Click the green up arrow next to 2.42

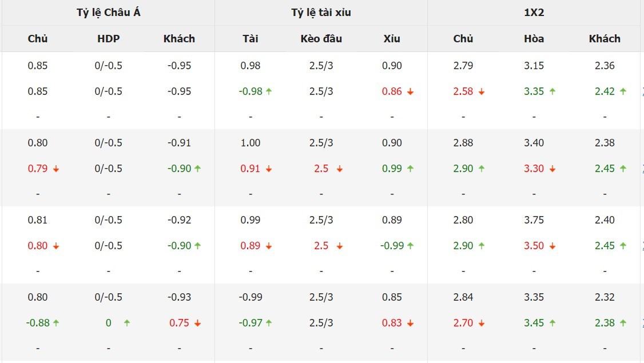tap(623, 91)
